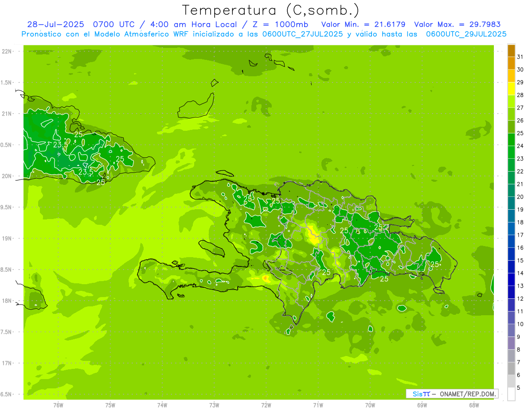Click the '16' colorbar scale label
This screenshot has width=532, height=411.
point(520,247)
